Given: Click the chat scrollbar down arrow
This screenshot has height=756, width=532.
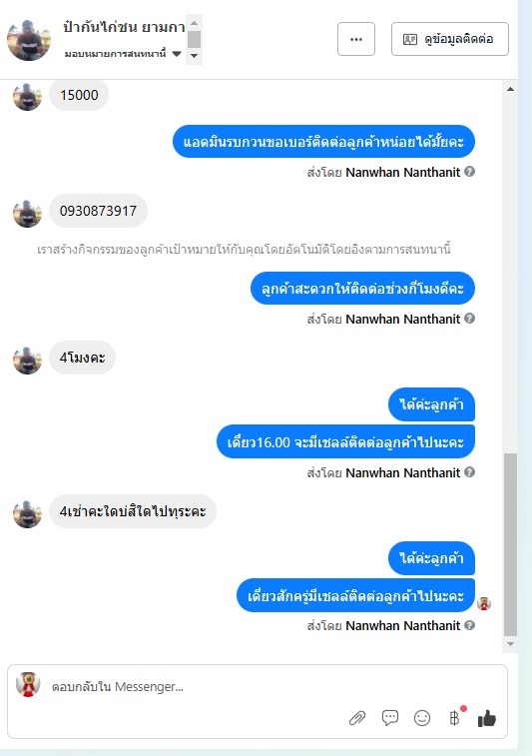Looking at the screenshot, I should pos(510,644).
